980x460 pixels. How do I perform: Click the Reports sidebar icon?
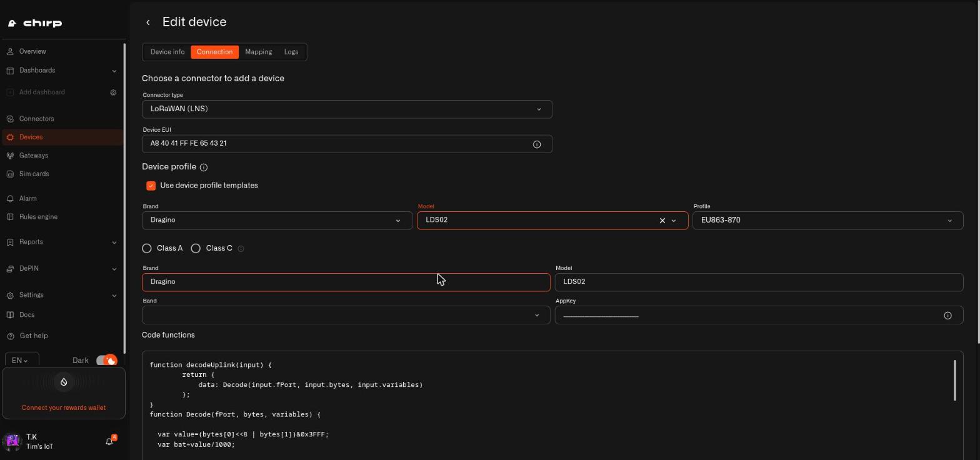pos(10,242)
